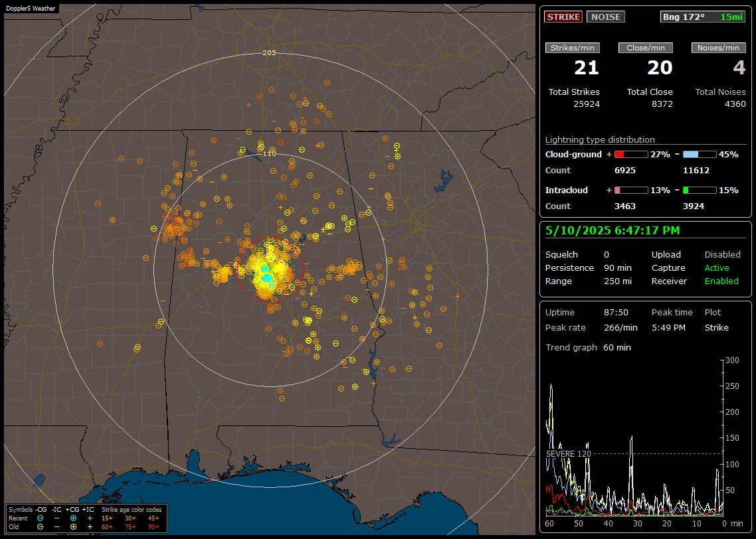Click the Squelch value 0
The width and height of the screenshot is (756, 539).
607,255
